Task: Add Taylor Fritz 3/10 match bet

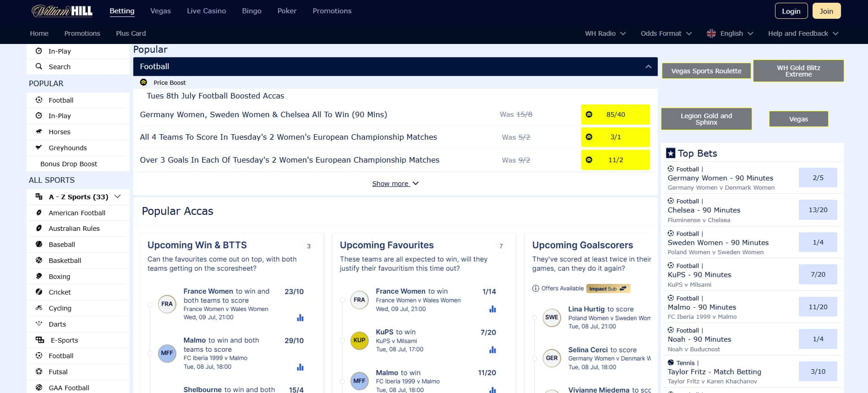Action: 818,371
